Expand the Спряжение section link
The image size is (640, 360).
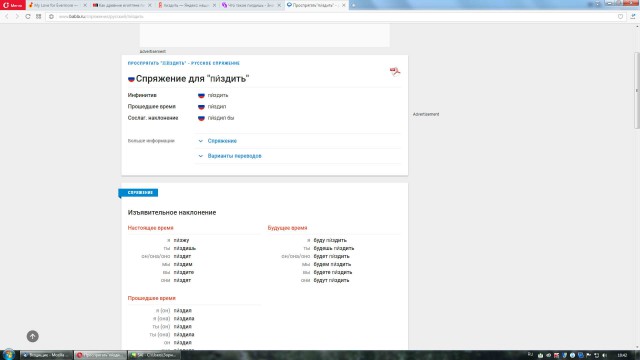222,141
